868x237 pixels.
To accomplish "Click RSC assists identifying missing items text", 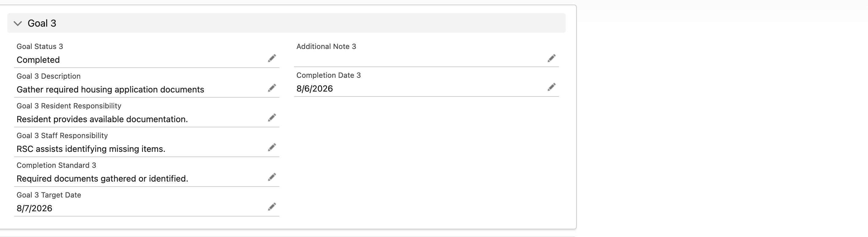I will (91, 149).
